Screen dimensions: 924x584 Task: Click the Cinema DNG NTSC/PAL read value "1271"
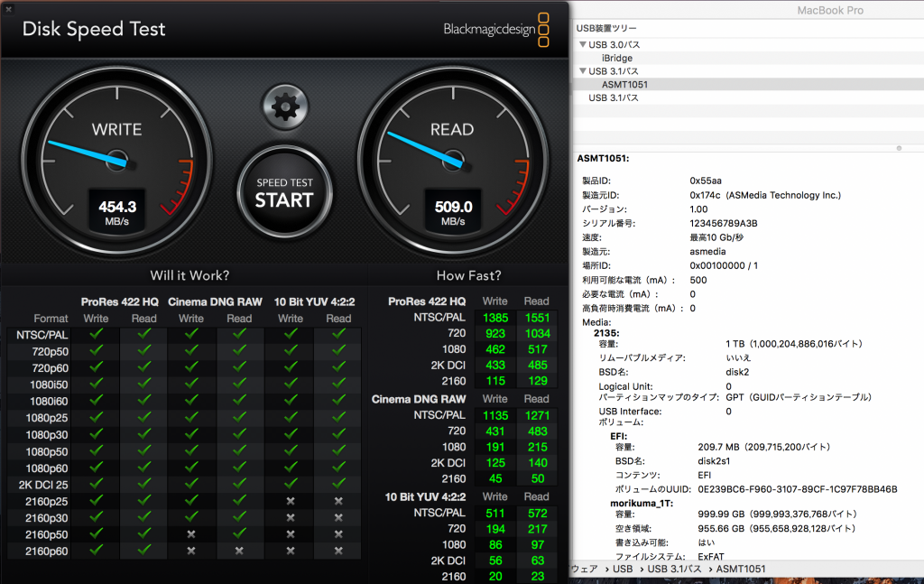click(537, 415)
